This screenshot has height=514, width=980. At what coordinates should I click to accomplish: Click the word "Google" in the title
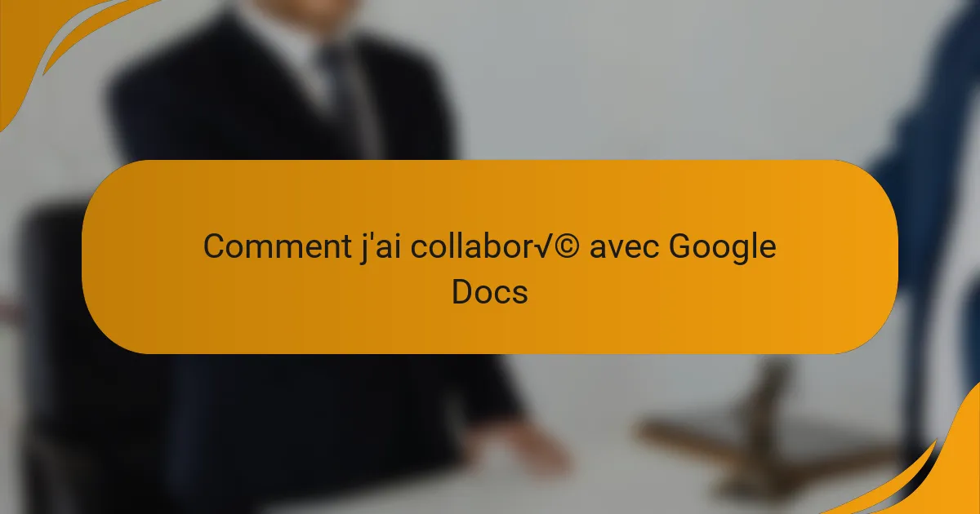(723, 248)
